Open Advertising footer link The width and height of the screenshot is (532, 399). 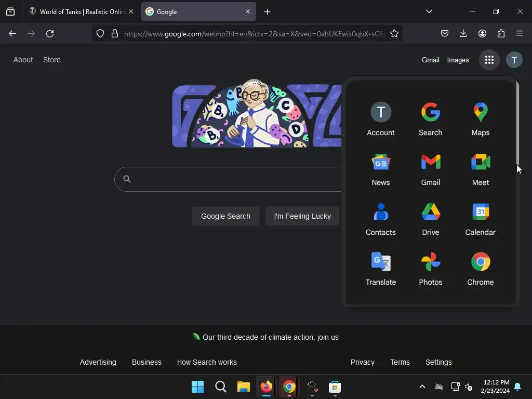[98, 362]
